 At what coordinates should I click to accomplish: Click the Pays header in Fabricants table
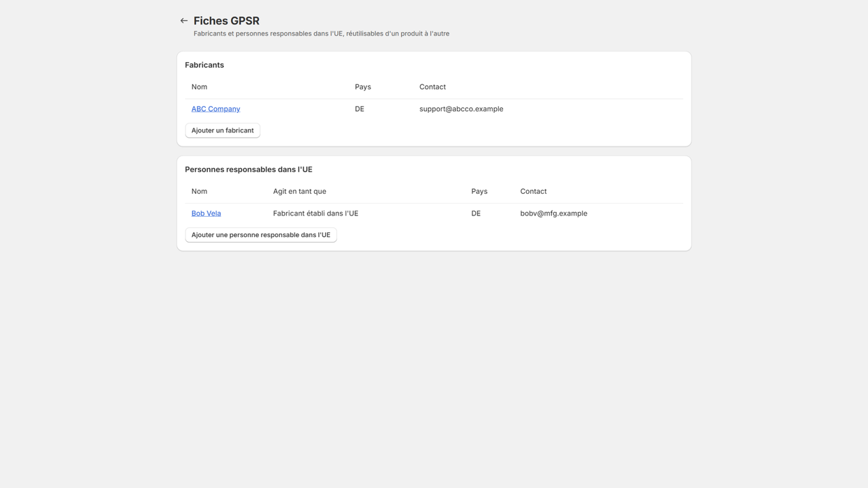coord(363,87)
